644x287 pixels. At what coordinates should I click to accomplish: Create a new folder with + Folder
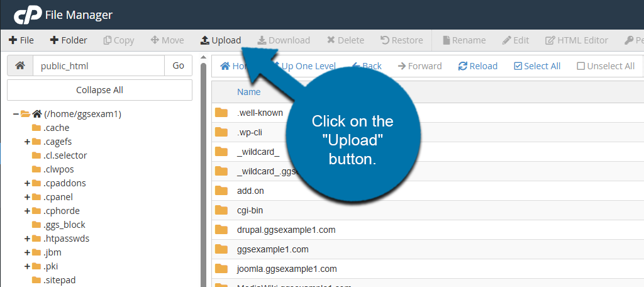[x=69, y=40]
